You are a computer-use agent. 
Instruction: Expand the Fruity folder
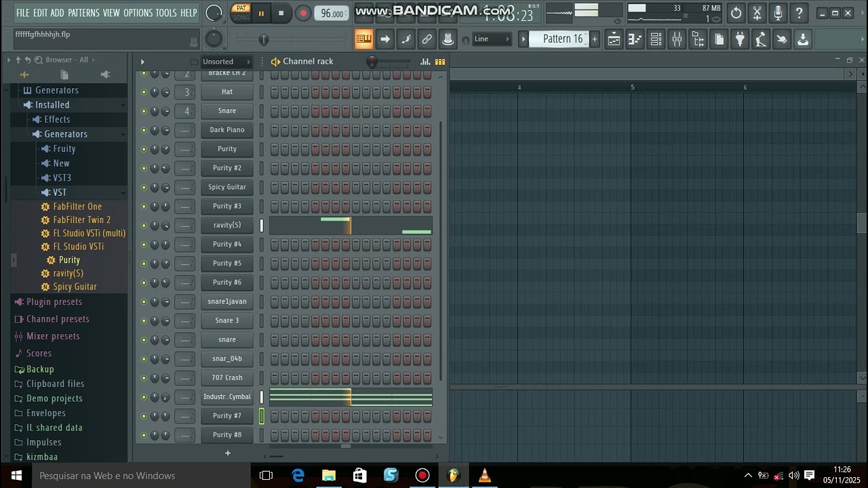point(64,149)
